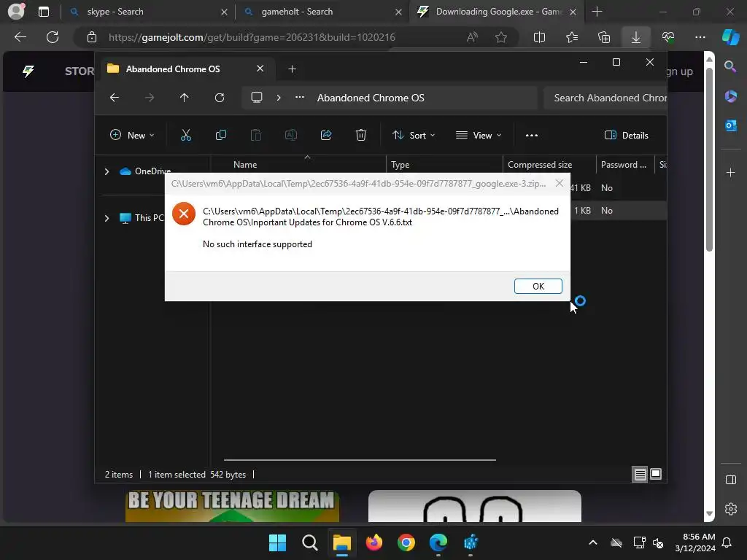Click the Rename icon in Explorer toolbar

point(290,135)
